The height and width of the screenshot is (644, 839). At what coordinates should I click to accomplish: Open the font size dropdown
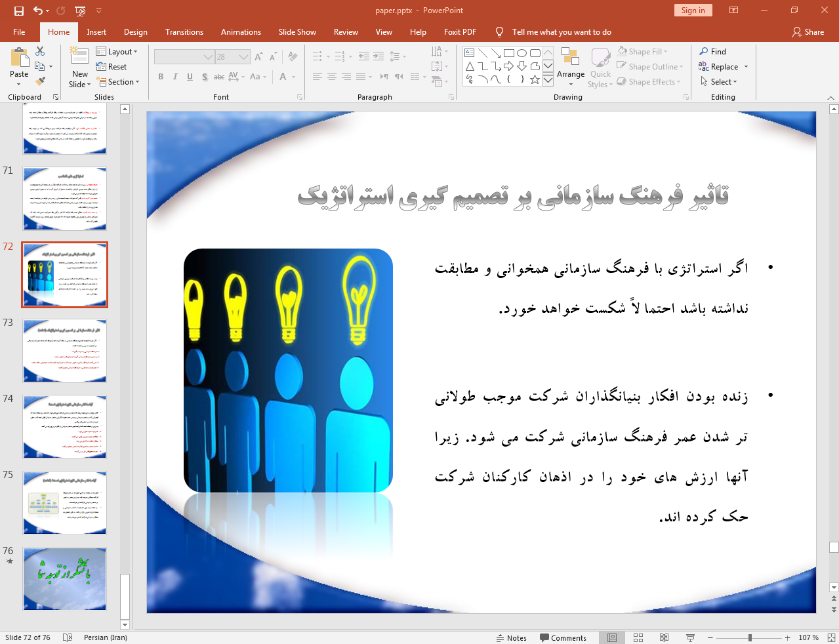244,57
